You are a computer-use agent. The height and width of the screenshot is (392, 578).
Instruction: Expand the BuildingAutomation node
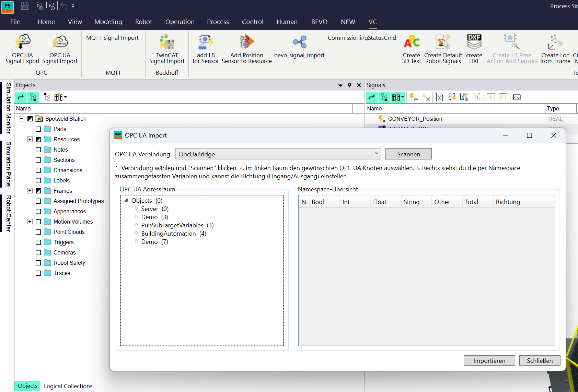coord(137,233)
